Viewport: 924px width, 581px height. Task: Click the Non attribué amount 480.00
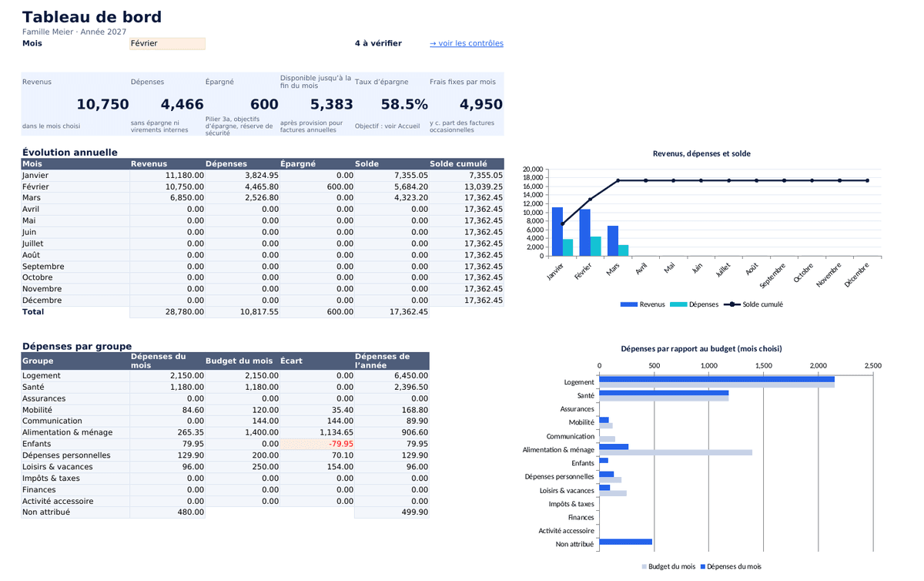click(x=167, y=512)
